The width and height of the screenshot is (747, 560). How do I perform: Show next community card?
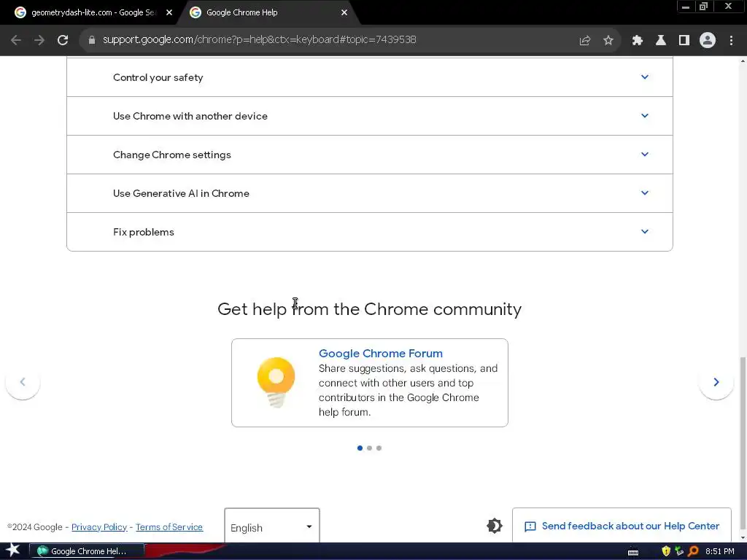(x=716, y=382)
